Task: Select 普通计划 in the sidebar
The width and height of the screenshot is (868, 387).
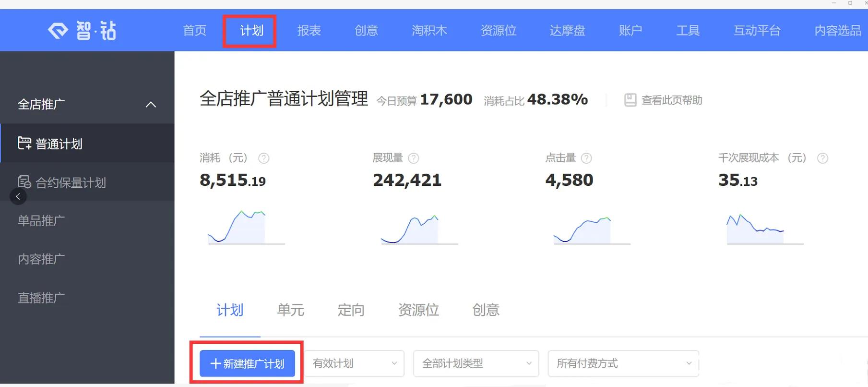Action: tap(87, 143)
